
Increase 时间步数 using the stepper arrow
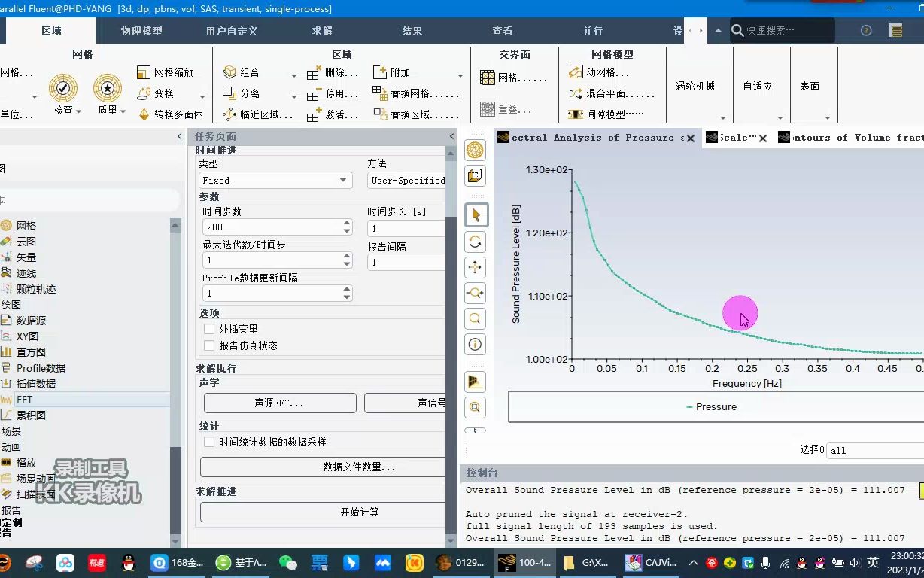pos(346,223)
